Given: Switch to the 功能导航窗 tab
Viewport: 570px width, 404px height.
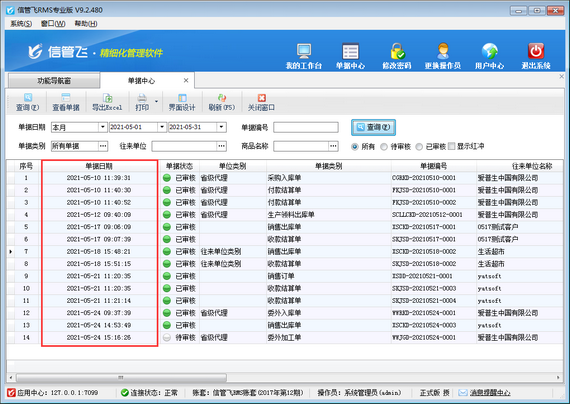Looking at the screenshot, I should click(x=54, y=80).
